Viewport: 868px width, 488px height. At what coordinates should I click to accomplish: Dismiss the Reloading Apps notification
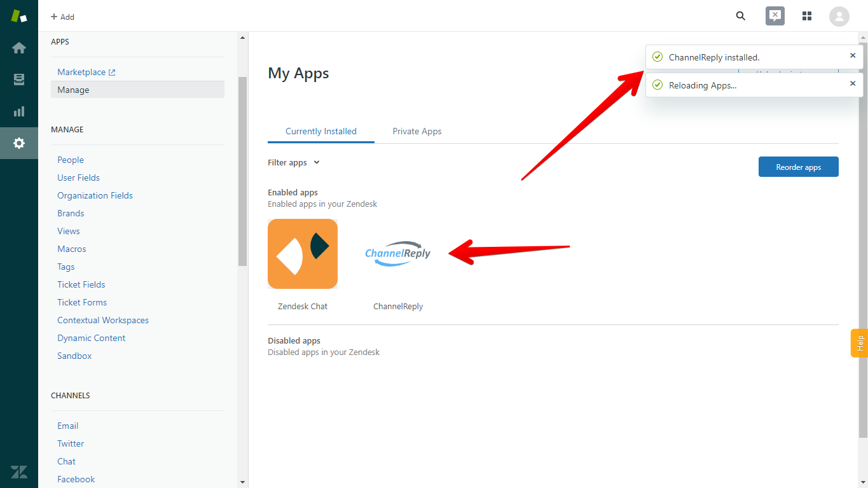[x=853, y=84]
